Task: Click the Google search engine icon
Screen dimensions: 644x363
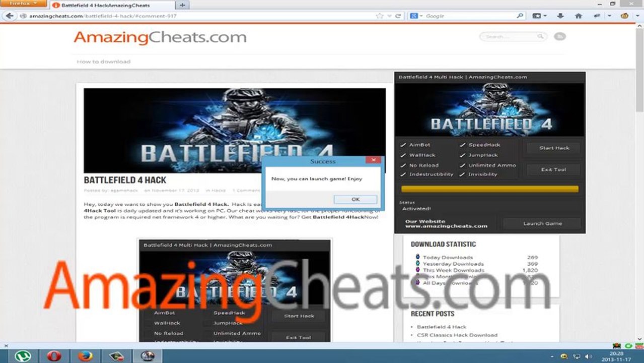Action: pos(414,16)
